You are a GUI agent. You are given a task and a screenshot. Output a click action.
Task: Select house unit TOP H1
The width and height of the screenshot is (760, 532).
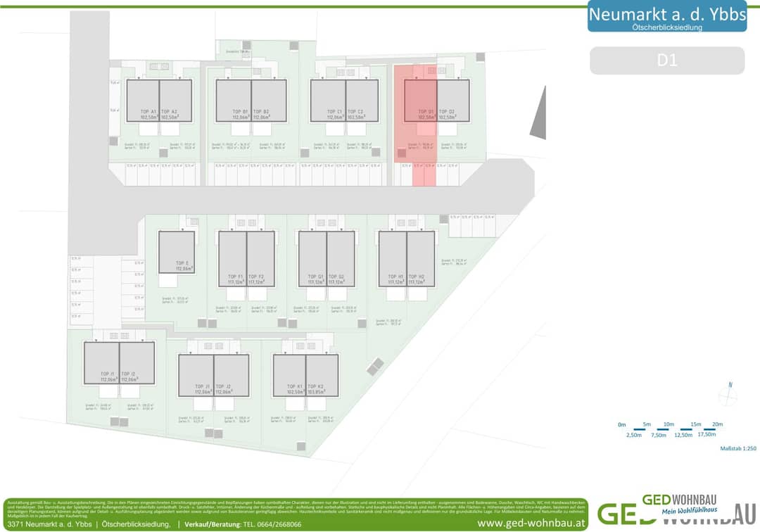tap(393, 259)
